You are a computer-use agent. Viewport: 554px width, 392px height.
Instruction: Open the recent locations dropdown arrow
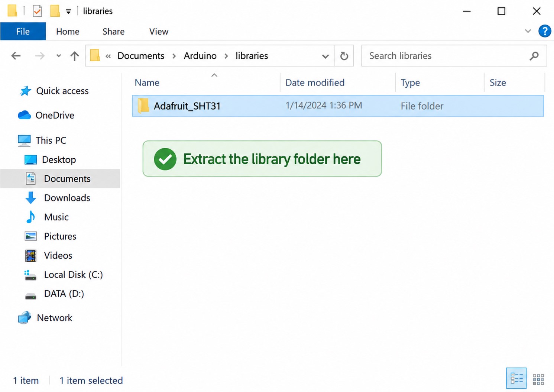(x=58, y=56)
